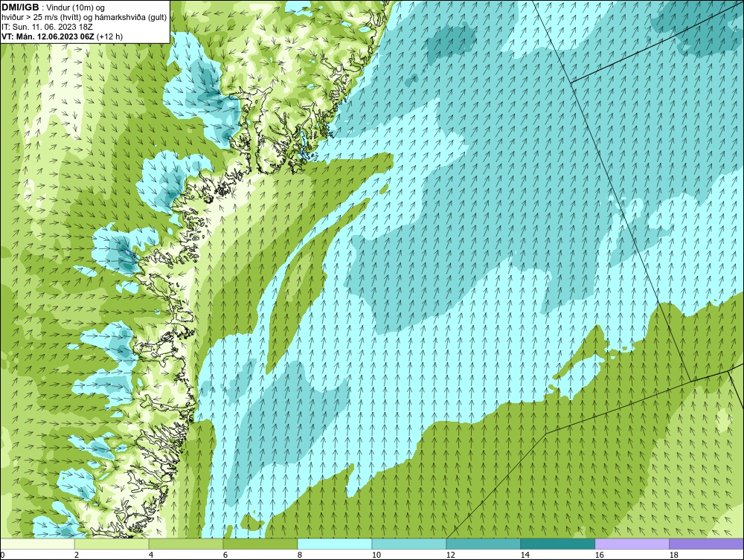Click the 0–2 m/s pale legend swatch
744x560 pixels.
(x=37, y=544)
